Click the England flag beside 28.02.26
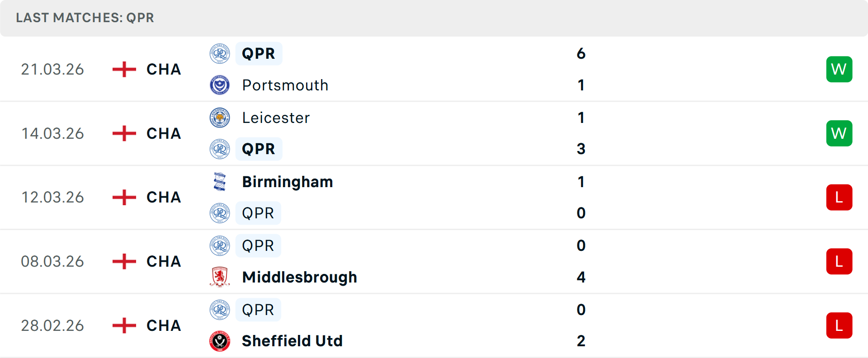Viewport: 868px width, 358px height. (x=124, y=325)
